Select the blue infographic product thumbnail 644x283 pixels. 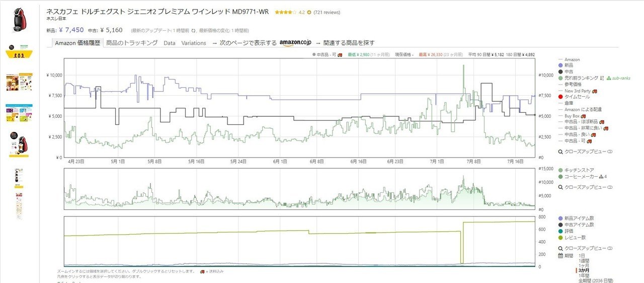click(19, 113)
